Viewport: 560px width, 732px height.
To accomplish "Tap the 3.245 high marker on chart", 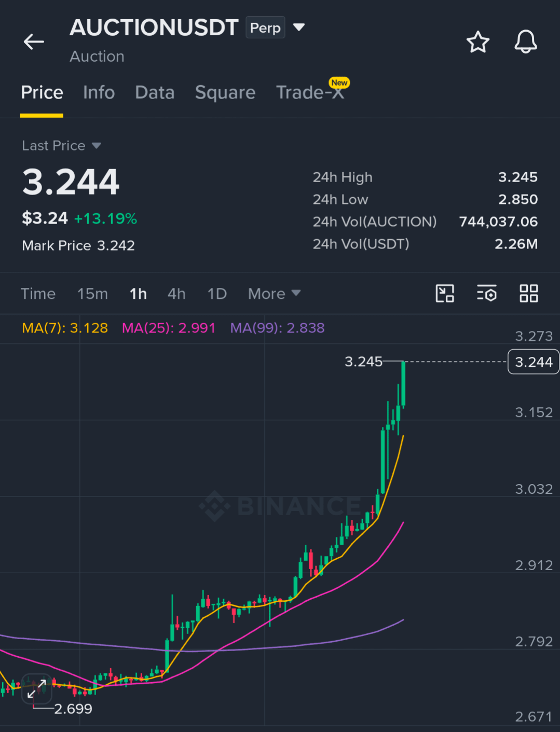I will tap(363, 361).
